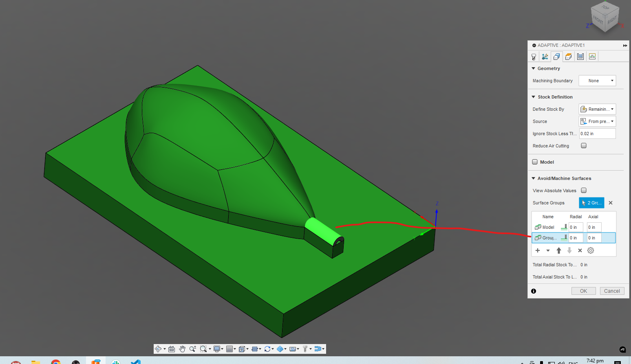Open the Display Settings icon

(217, 349)
